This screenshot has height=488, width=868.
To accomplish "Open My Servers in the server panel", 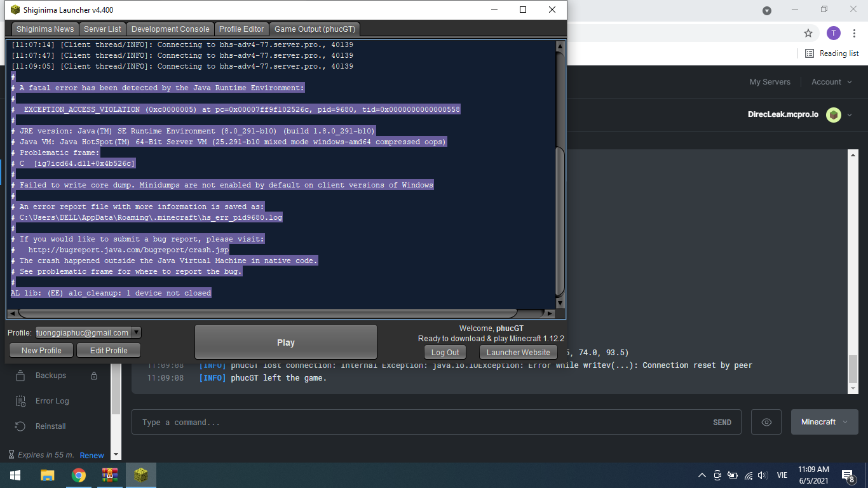I will pyautogui.click(x=770, y=82).
